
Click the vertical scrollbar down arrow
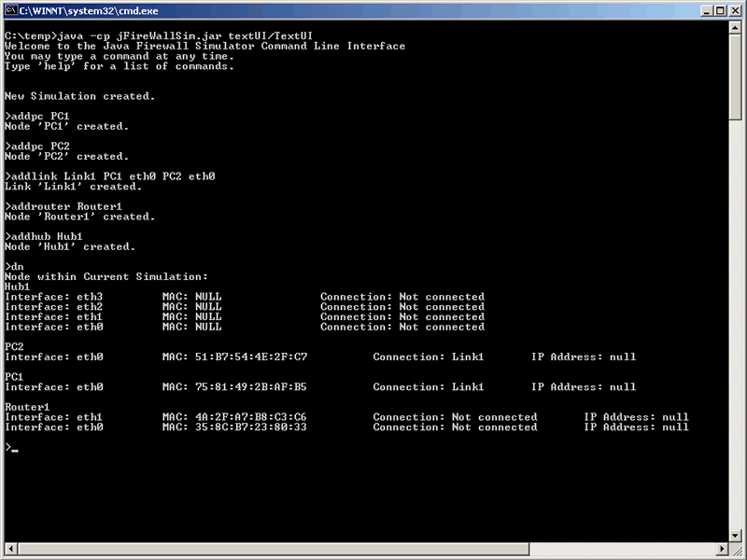pyautogui.click(x=735, y=534)
